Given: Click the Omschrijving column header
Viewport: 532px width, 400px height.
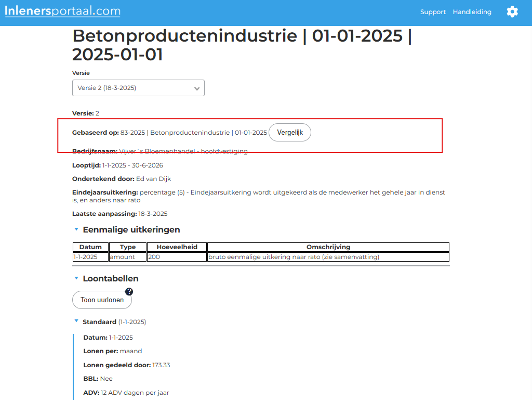Looking at the screenshot, I should (x=328, y=247).
